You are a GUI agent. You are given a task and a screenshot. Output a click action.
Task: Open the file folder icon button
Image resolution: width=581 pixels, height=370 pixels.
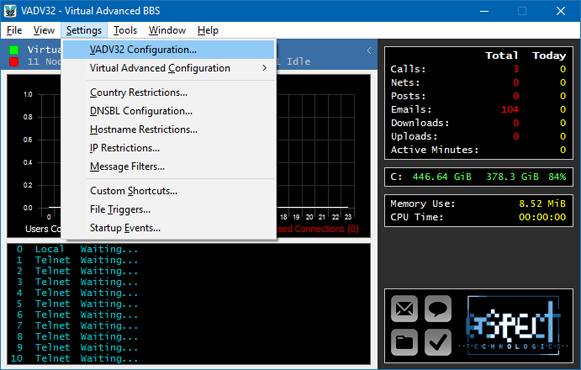pyautogui.click(x=404, y=342)
